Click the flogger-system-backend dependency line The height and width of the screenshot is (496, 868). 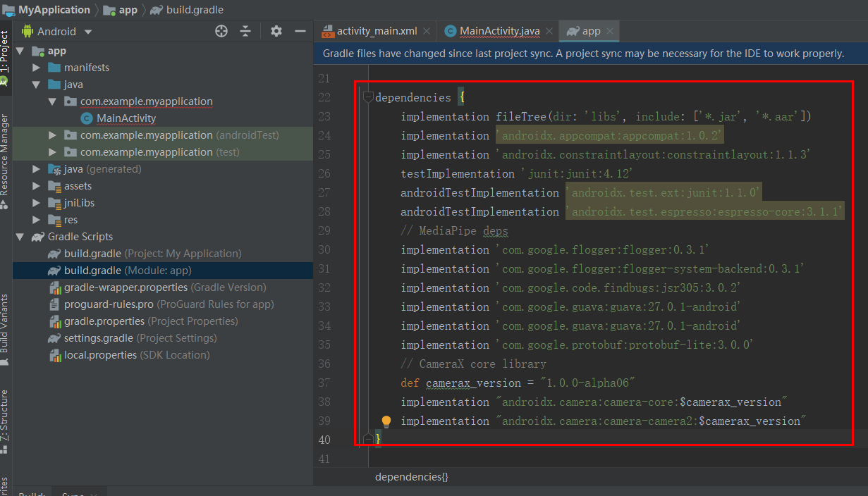coord(603,268)
